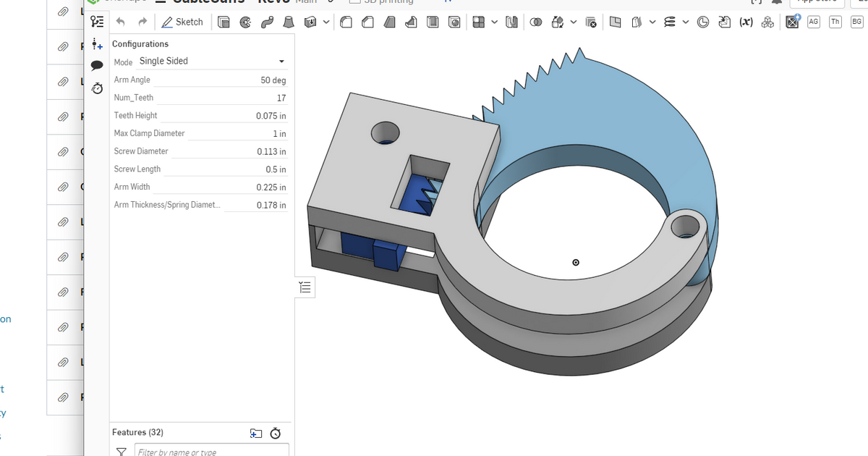The height and width of the screenshot is (456, 868).
Task: Open the Comments panel
Action: point(97,64)
